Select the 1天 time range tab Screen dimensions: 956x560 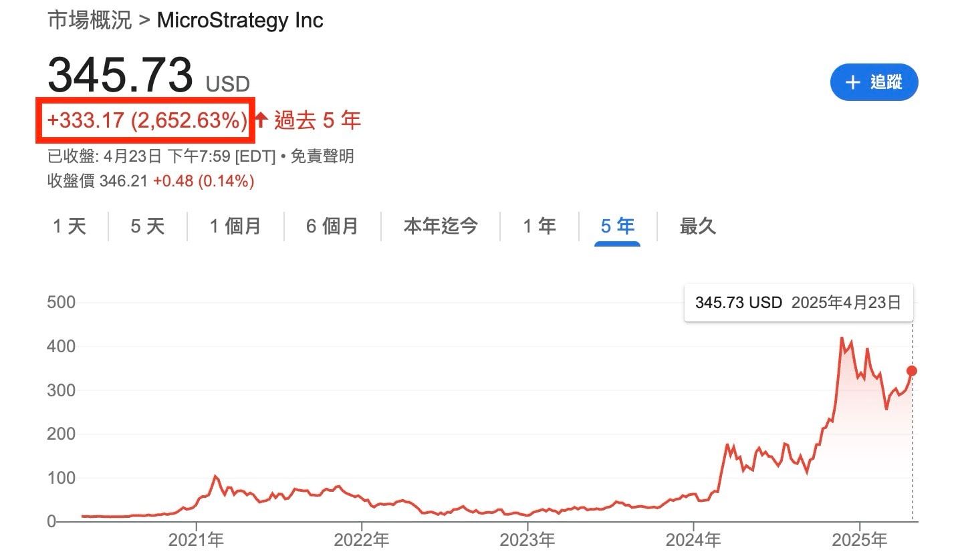click(x=69, y=227)
